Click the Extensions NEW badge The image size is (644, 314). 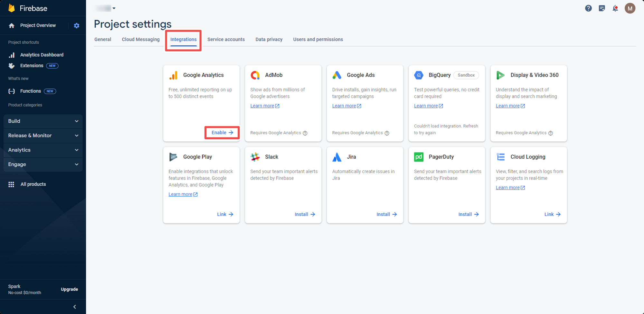(52, 66)
